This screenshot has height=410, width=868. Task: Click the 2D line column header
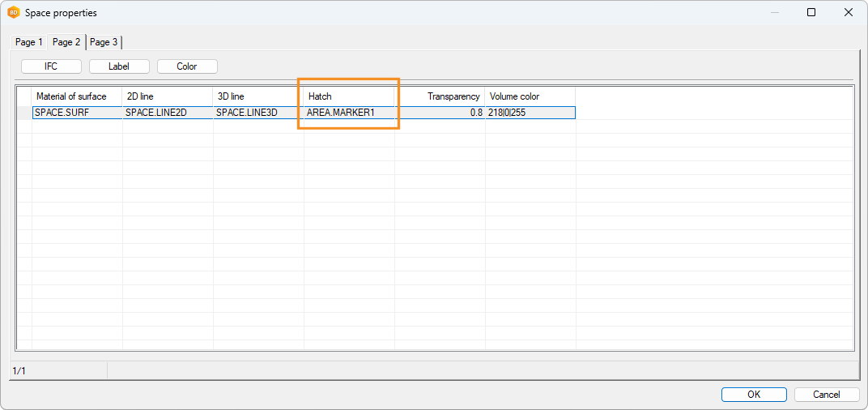(x=168, y=96)
